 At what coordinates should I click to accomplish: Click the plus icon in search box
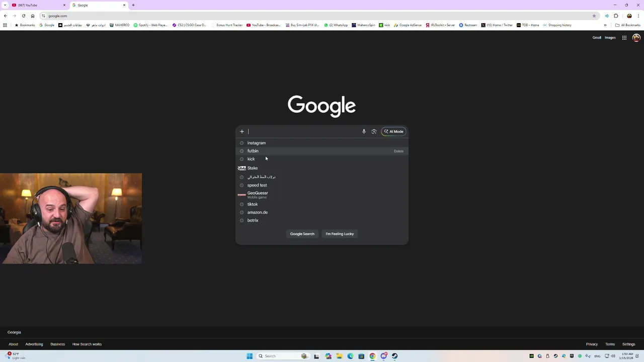(x=242, y=132)
